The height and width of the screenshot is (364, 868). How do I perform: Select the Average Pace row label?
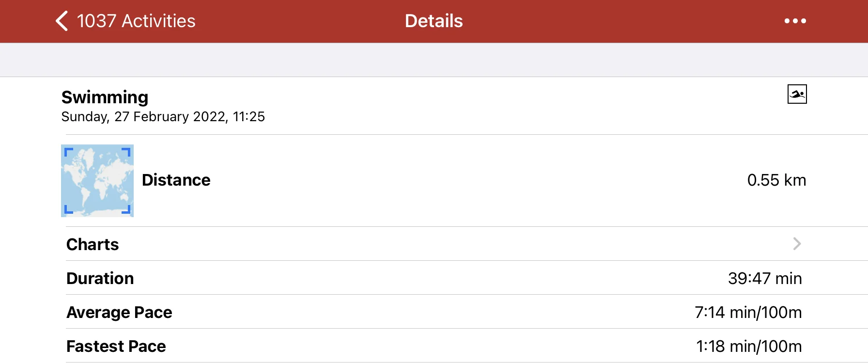(119, 312)
